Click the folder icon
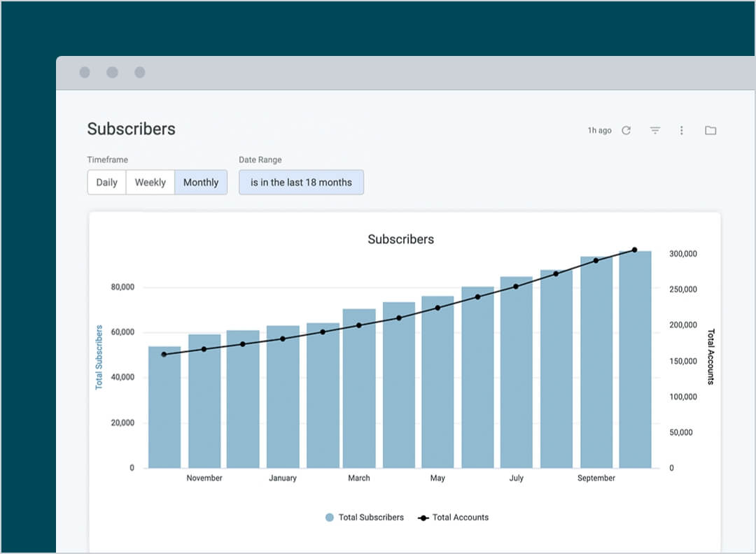Screen dimensions: 756x554 pyautogui.click(x=710, y=130)
